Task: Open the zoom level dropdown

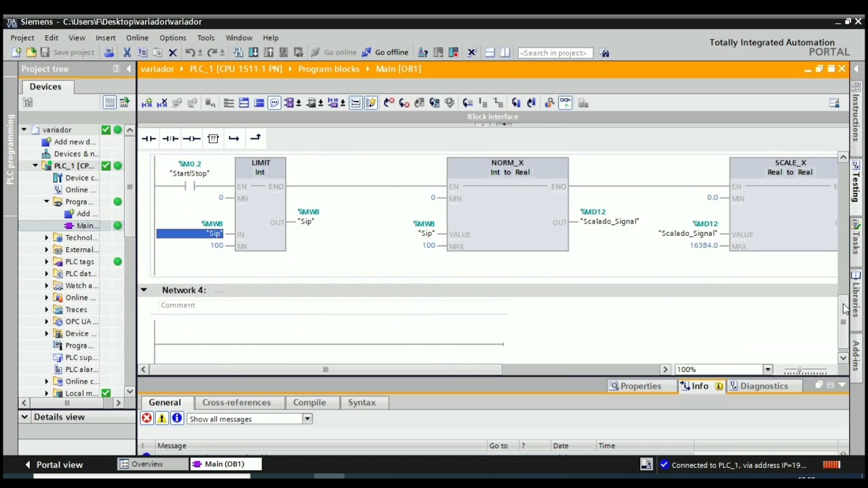Action: pos(768,370)
